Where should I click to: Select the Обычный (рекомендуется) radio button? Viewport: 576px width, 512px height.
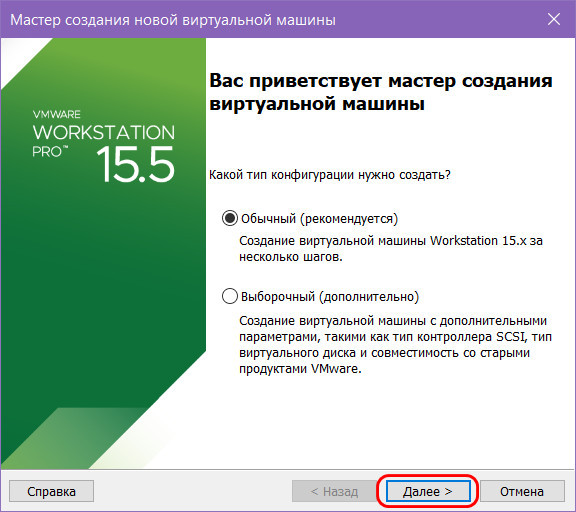pos(230,218)
